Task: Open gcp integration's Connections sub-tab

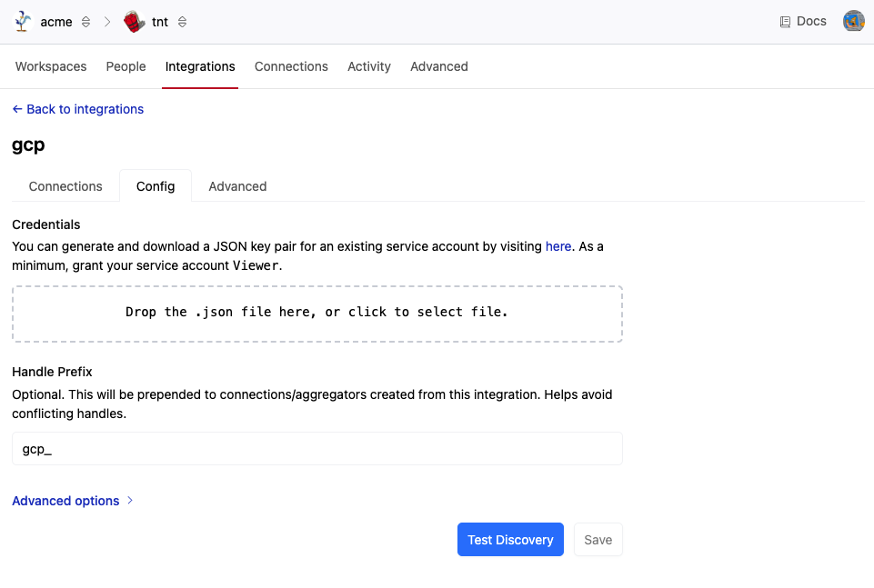Action: tap(65, 186)
